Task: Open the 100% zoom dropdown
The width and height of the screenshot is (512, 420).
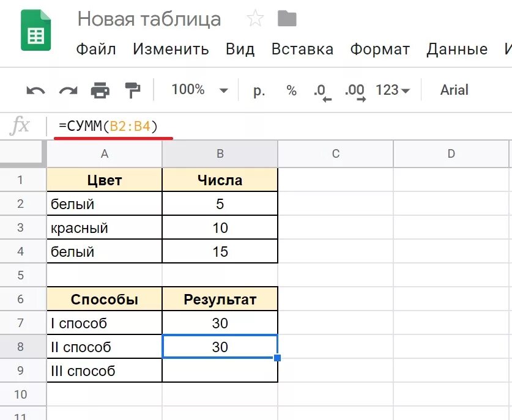Action: pyautogui.click(x=199, y=90)
